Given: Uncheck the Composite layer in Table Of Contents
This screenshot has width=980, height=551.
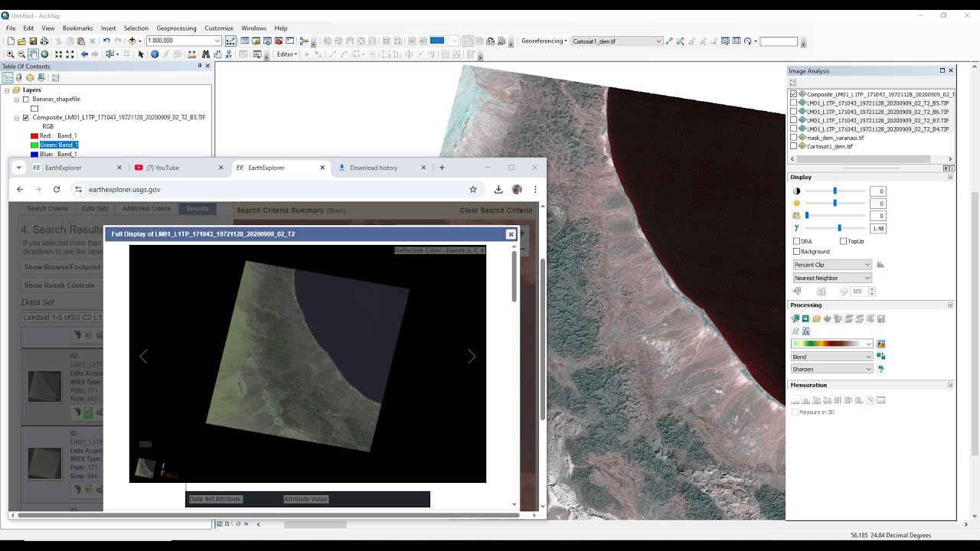Looking at the screenshot, I should coord(26,118).
